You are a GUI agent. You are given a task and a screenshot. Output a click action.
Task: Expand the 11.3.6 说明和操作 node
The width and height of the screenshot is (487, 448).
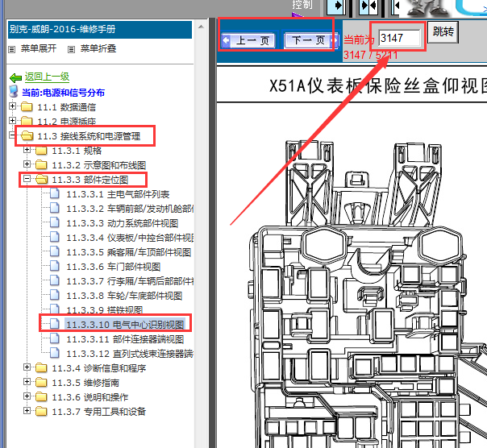(x=27, y=396)
